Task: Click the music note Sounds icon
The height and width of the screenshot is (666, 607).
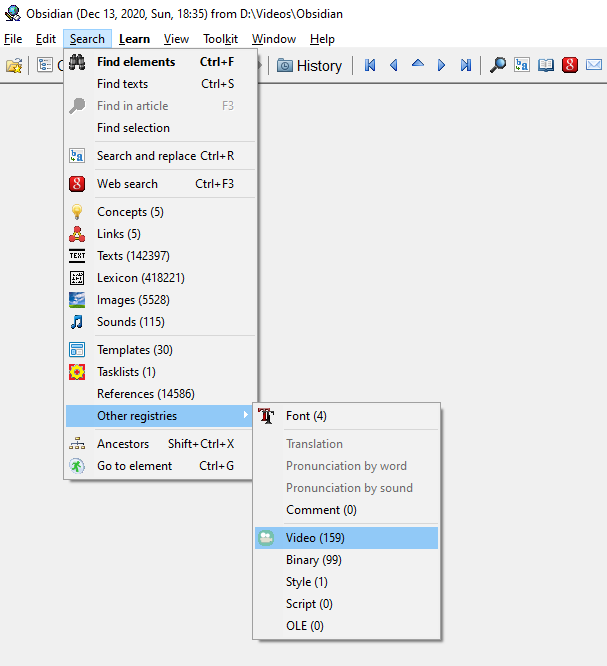Action: pos(77,322)
